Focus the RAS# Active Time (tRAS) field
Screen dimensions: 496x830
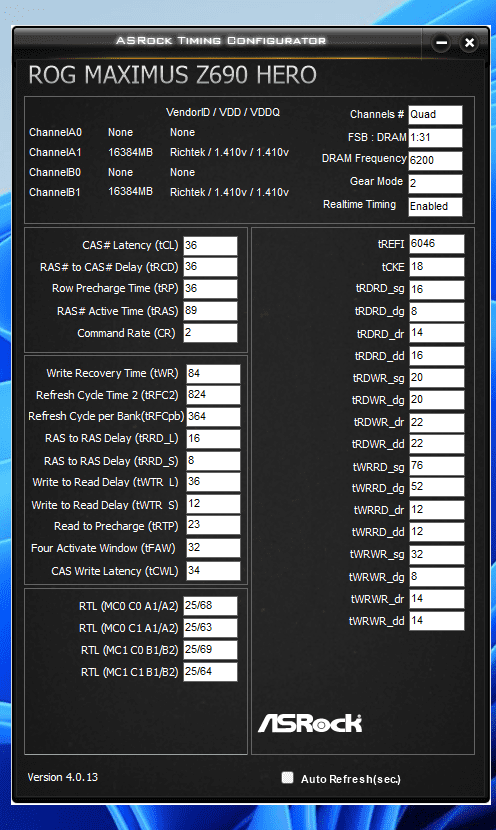click(210, 311)
